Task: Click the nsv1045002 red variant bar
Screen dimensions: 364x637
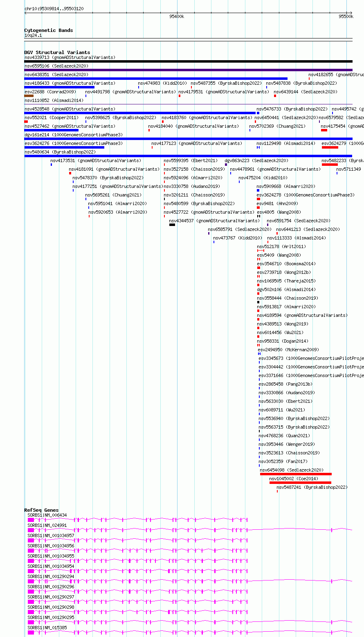Action: (x=300, y=483)
